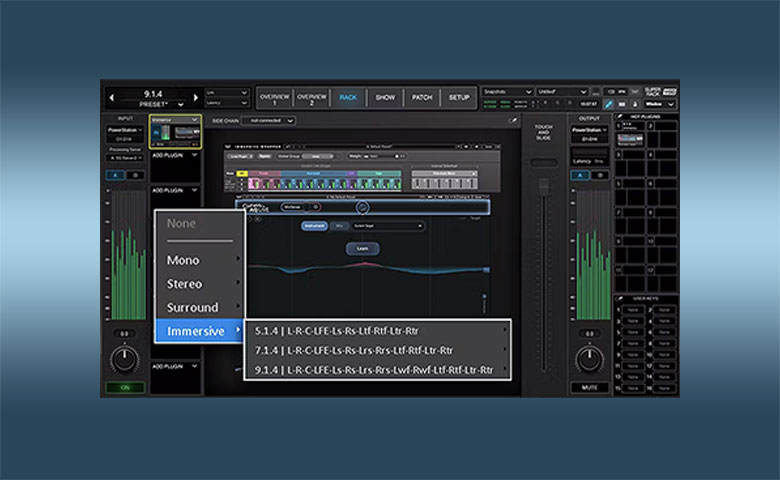Viewport: 780px width, 480px height.
Task: Go to previous preset with left arrow
Action: coord(111,98)
